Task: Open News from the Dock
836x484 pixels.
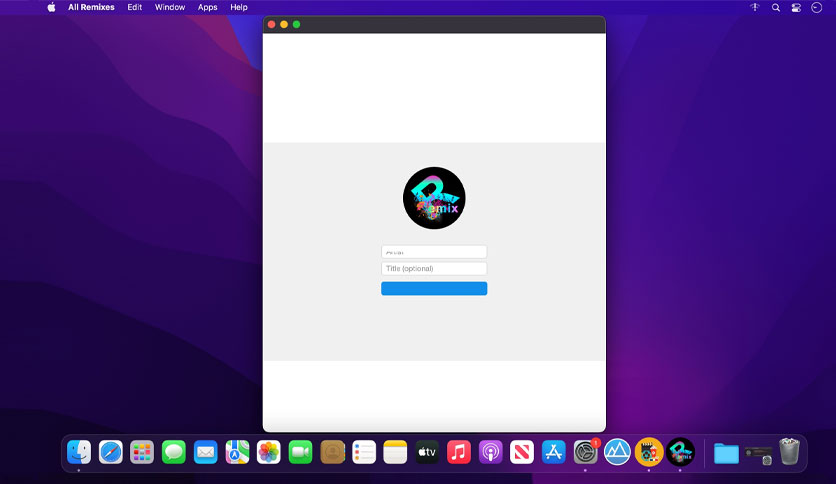Action: pos(522,453)
